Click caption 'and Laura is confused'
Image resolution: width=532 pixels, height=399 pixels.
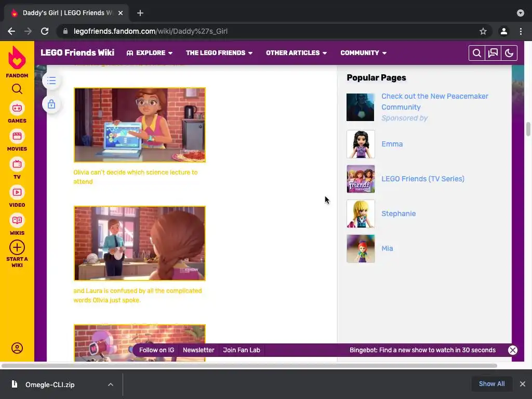pyautogui.click(x=137, y=295)
